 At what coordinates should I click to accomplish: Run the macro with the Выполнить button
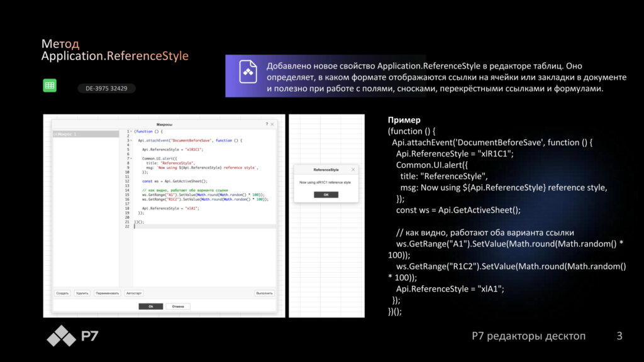click(264, 293)
